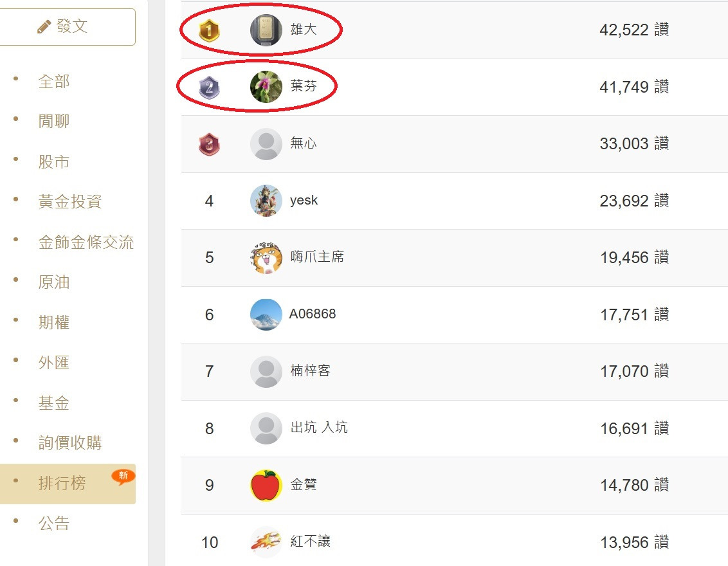Open 葉芬's orchid flower avatar
Viewport: 728px width, 566px height.
pyautogui.click(x=266, y=87)
